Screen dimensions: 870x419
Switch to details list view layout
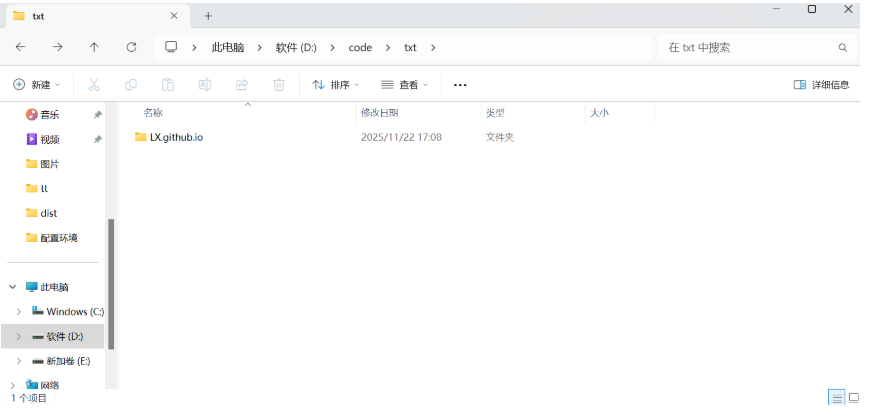(x=836, y=398)
